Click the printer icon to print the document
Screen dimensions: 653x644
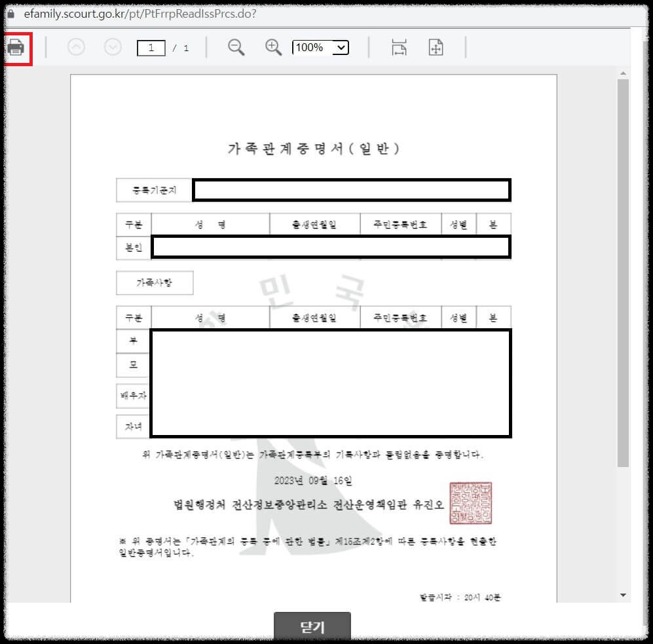(16, 47)
